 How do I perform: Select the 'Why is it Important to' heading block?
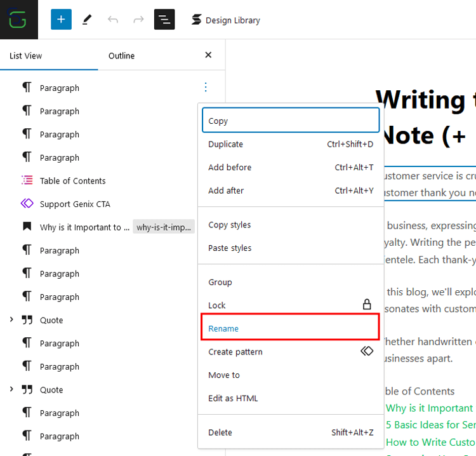(x=84, y=227)
